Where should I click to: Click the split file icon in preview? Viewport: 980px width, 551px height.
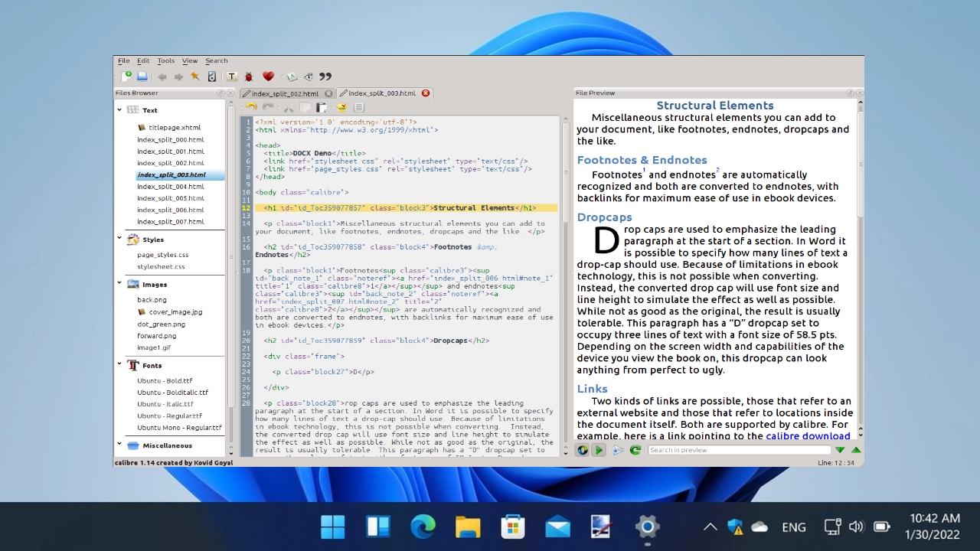618,450
